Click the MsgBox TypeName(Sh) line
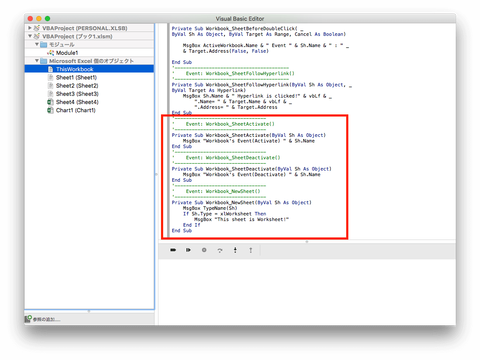Viewport: 480px width, 360px height. pos(210,208)
